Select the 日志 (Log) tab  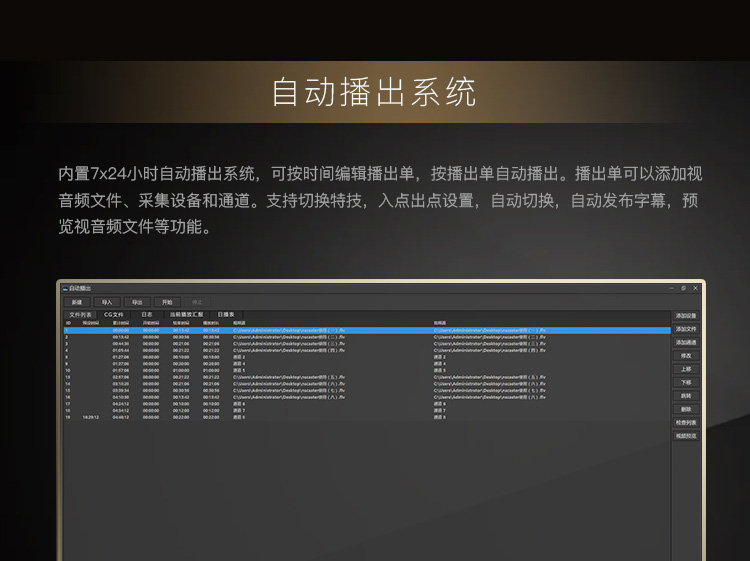pyautogui.click(x=147, y=314)
